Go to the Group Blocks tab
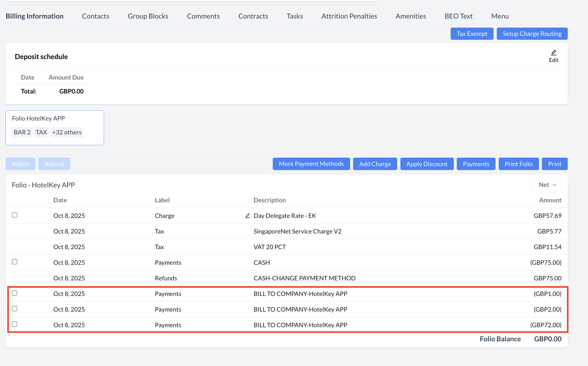The height and width of the screenshot is (366, 588). coord(148,16)
